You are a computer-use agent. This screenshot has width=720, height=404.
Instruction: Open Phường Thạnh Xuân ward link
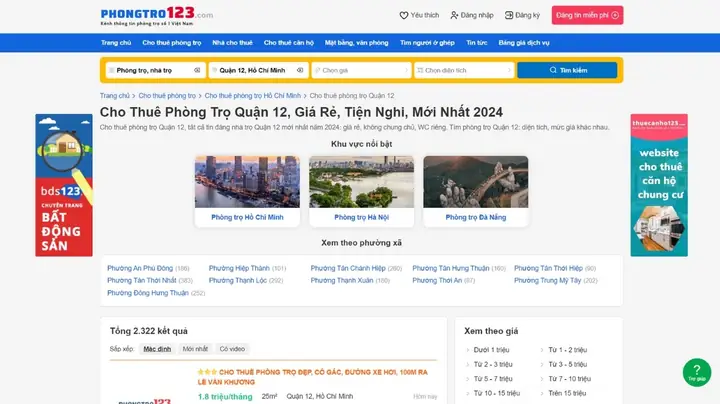point(342,281)
